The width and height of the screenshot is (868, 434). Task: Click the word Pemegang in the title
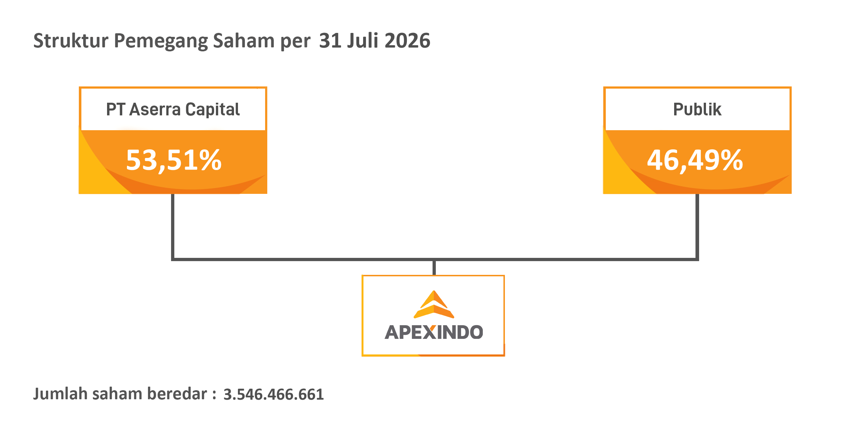tap(161, 41)
